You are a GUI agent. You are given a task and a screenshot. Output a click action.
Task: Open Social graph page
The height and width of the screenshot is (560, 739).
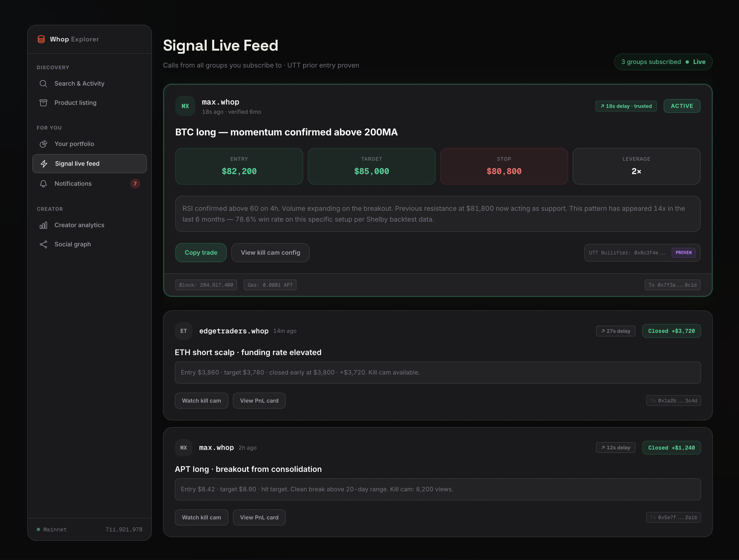pos(90,244)
